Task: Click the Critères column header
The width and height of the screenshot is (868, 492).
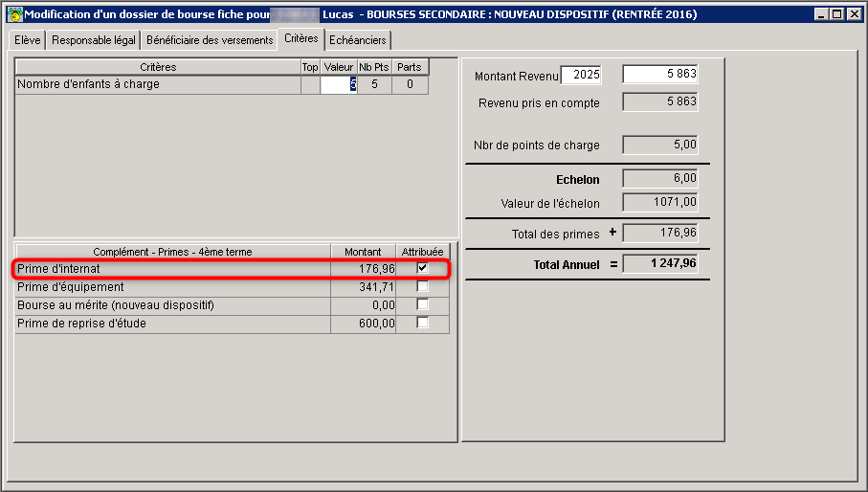Action: pyautogui.click(x=158, y=67)
